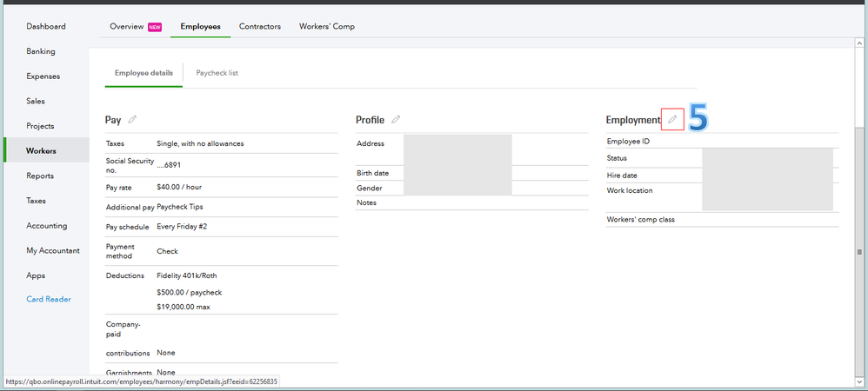Select the Employees tab
The image size is (868, 391).
click(x=200, y=27)
